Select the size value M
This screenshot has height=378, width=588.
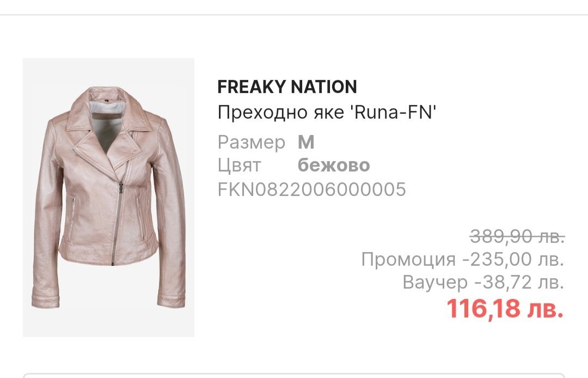[307, 142]
